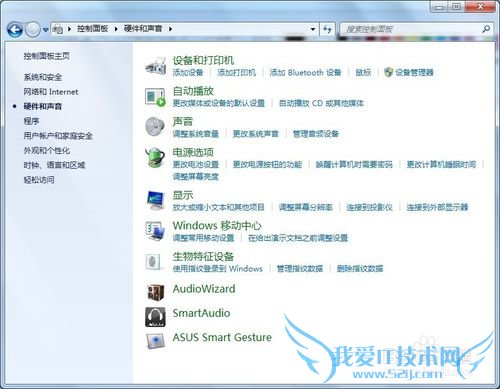Click the 硬件和声音 breadcrumb

point(143,29)
